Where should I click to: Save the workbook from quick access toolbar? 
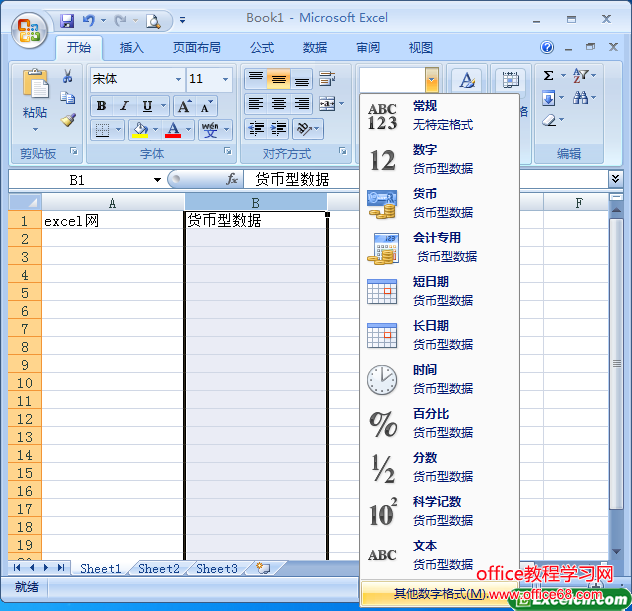click(x=67, y=21)
